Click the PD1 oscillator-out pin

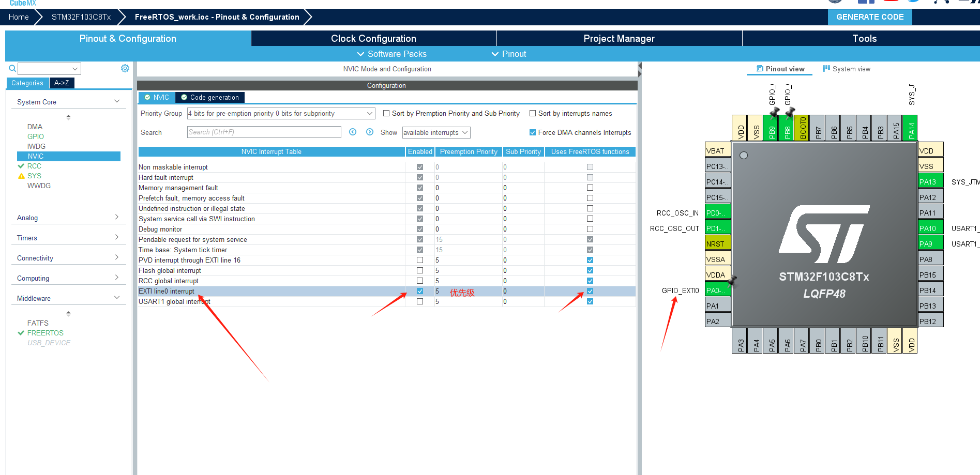tap(718, 228)
